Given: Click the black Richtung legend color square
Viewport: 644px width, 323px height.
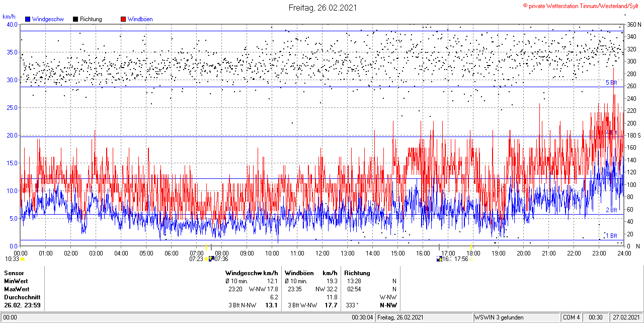Looking at the screenshot, I should pos(75,19).
